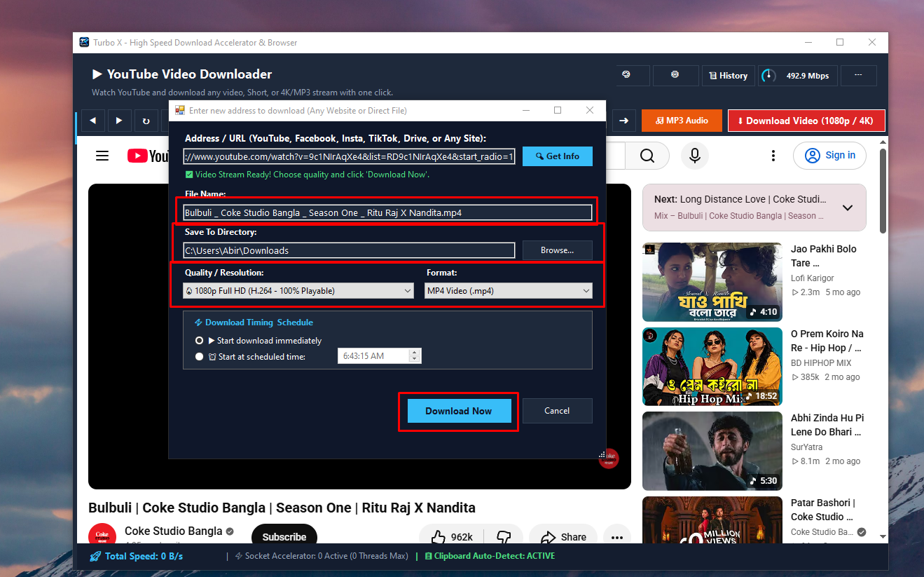Click the orange MP3 Audio button
Viewport: 924px width, 577px height.
coord(682,121)
